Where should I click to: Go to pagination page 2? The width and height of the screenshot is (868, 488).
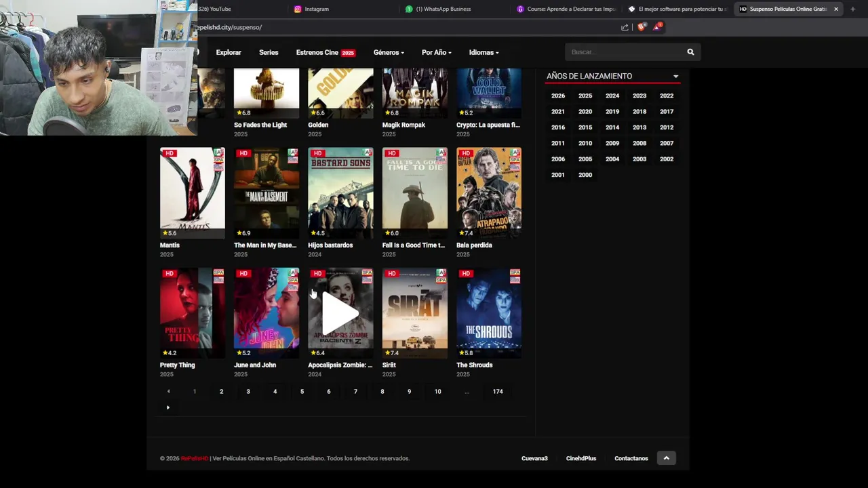tap(221, 391)
